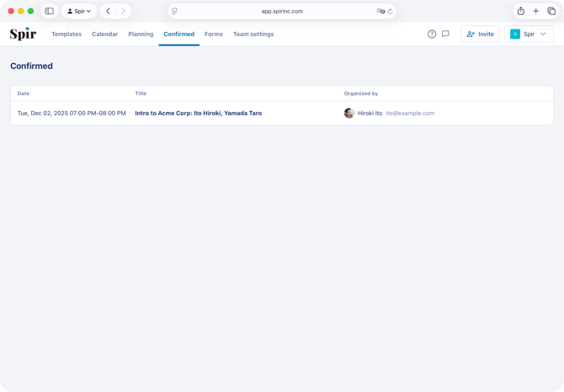
Task: Open the Intro to Acme Corp event
Action: [198, 113]
